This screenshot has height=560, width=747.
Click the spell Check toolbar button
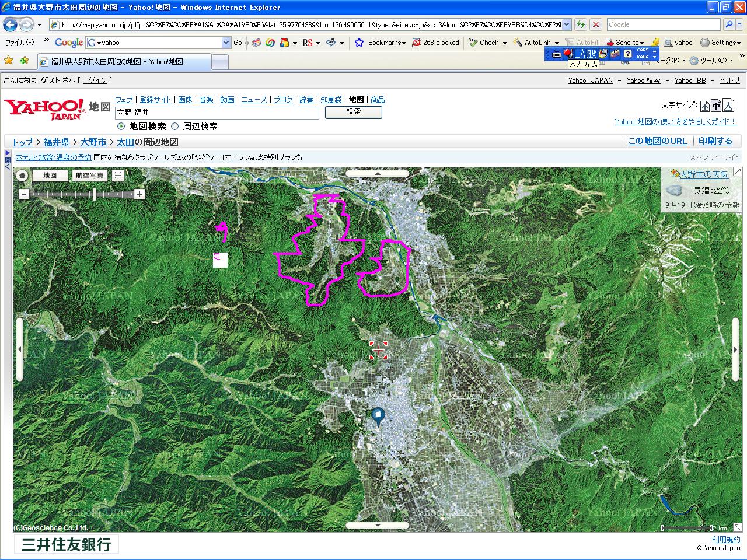click(x=484, y=42)
